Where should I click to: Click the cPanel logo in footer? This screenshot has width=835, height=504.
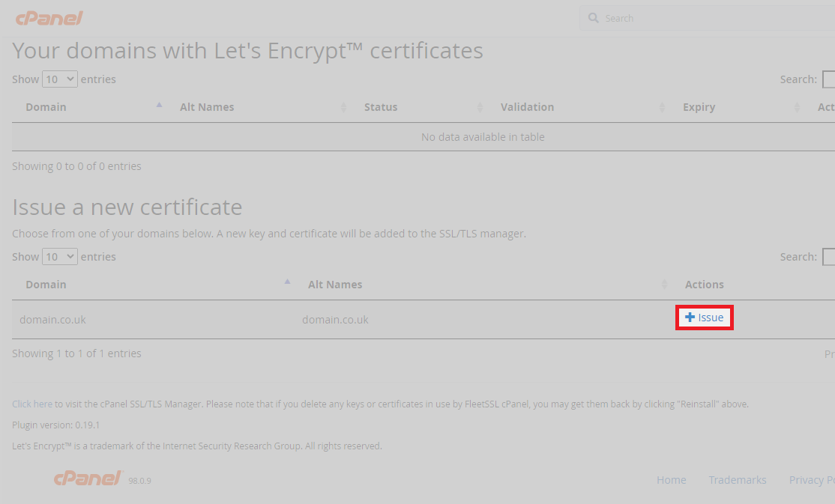pyautogui.click(x=88, y=479)
